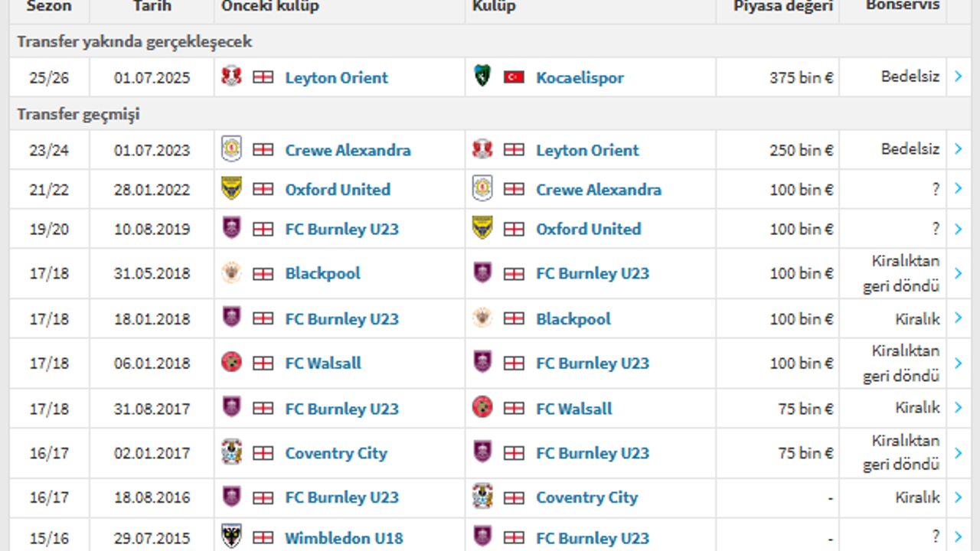Open Wimbledon U18 club link

point(344,537)
